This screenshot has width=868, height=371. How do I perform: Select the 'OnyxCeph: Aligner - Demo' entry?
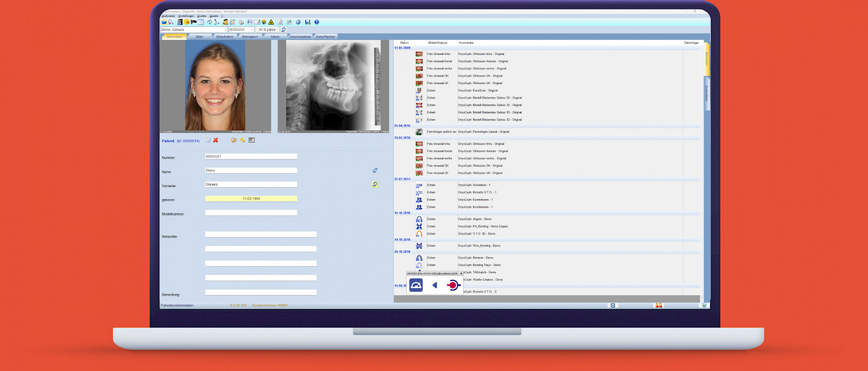point(475,219)
